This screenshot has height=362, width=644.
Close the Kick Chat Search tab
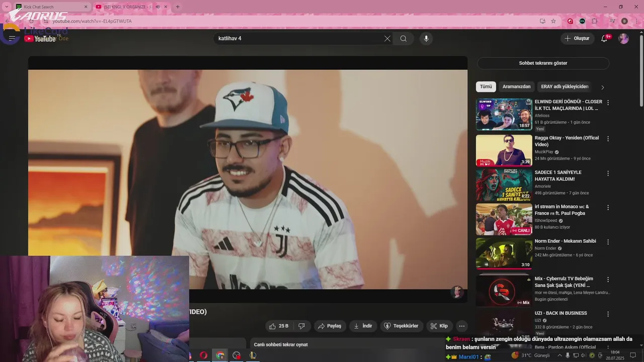click(x=86, y=7)
